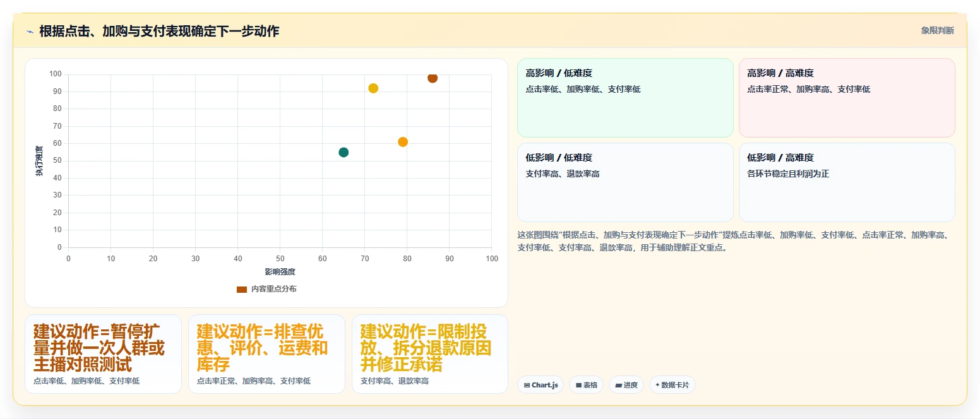Click the 表格 tag icon
Viewport: 980px width, 419px height.
(578, 385)
